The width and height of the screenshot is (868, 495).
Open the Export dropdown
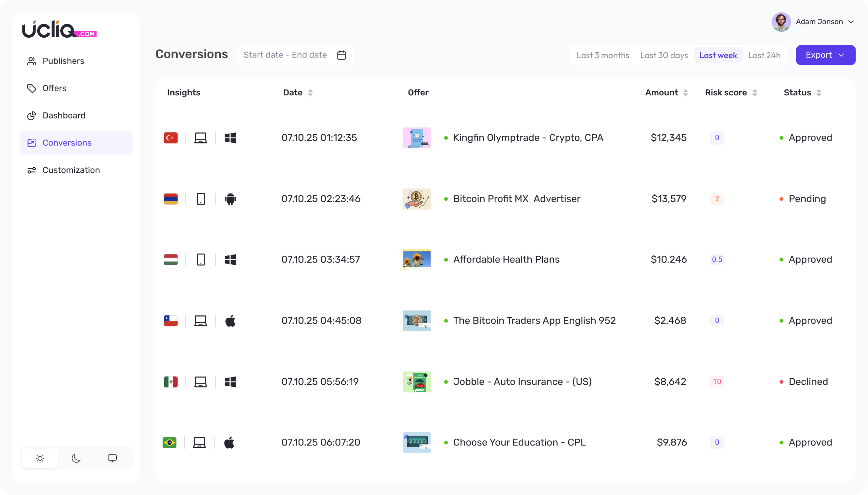(x=825, y=55)
